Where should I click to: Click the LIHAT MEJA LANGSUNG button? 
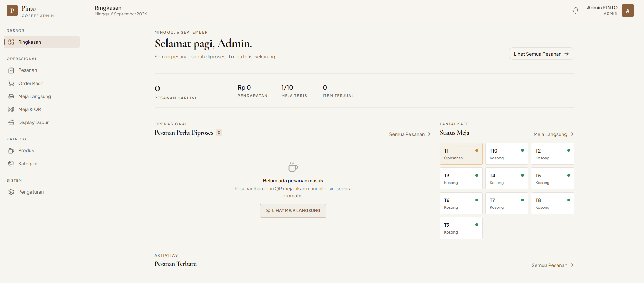tap(293, 211)
